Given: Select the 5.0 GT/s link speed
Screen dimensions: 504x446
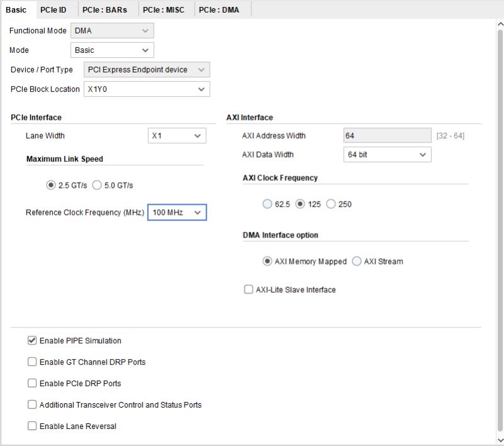Looking at the screenshot, I should (96, 185).
